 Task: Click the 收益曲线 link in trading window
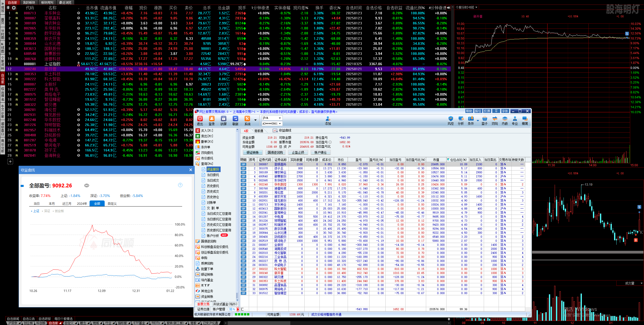coord(282,131)
